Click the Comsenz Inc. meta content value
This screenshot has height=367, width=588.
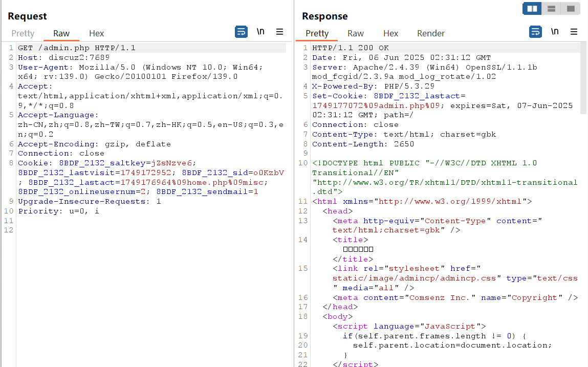point(440,297)
